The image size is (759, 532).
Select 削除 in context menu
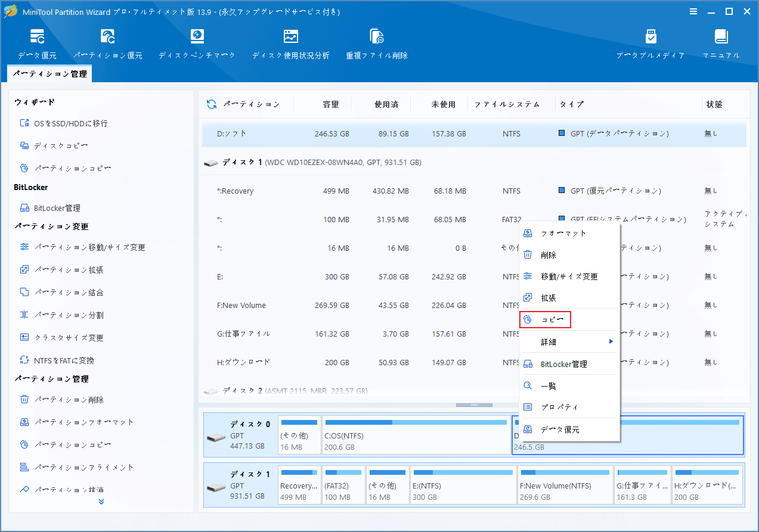tap(570, 255)
